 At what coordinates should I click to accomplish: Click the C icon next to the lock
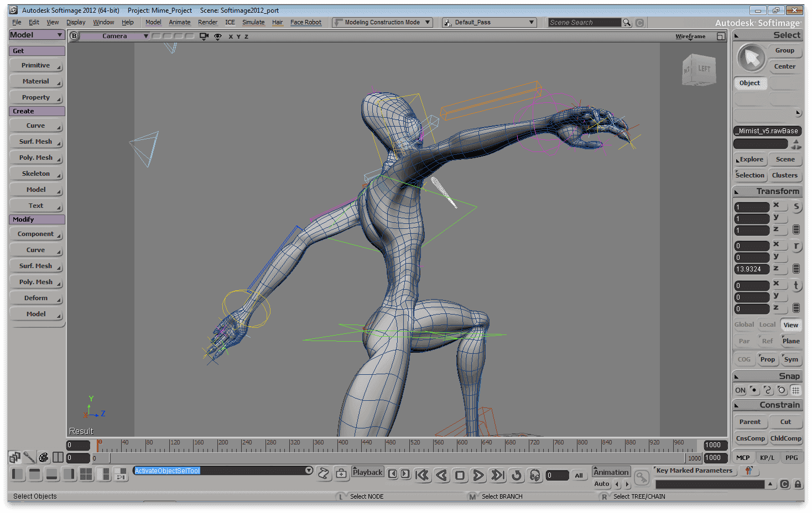pos(784,484)
